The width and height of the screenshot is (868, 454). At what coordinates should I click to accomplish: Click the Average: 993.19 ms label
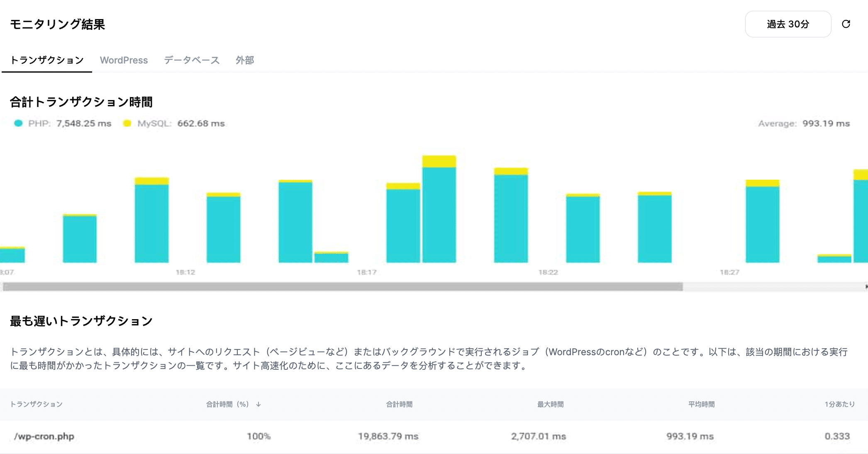803,123
